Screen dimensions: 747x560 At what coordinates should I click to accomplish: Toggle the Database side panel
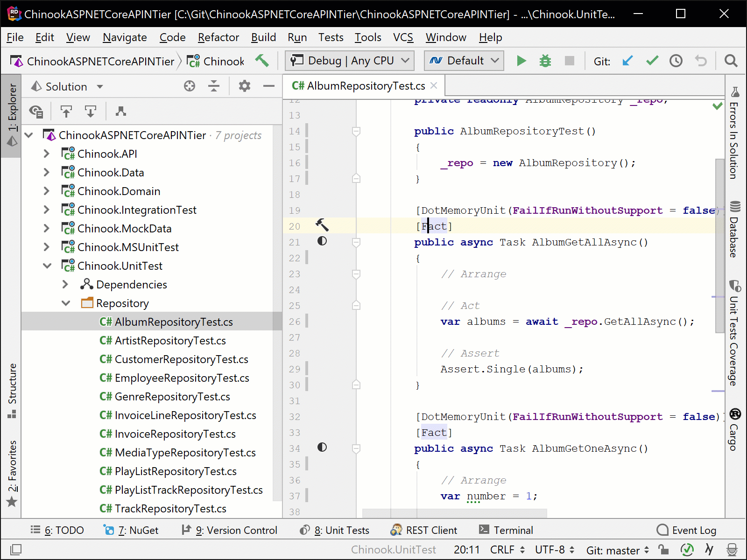(734, 229)
